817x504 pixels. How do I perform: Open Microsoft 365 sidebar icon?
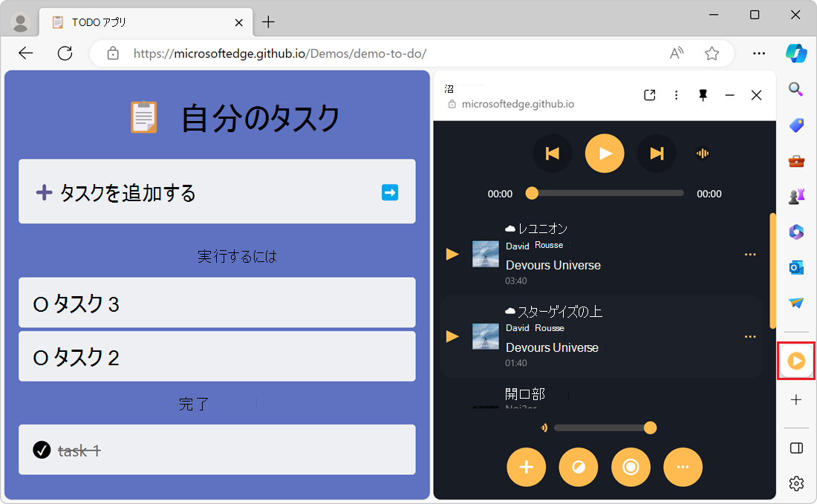[796, 232]
